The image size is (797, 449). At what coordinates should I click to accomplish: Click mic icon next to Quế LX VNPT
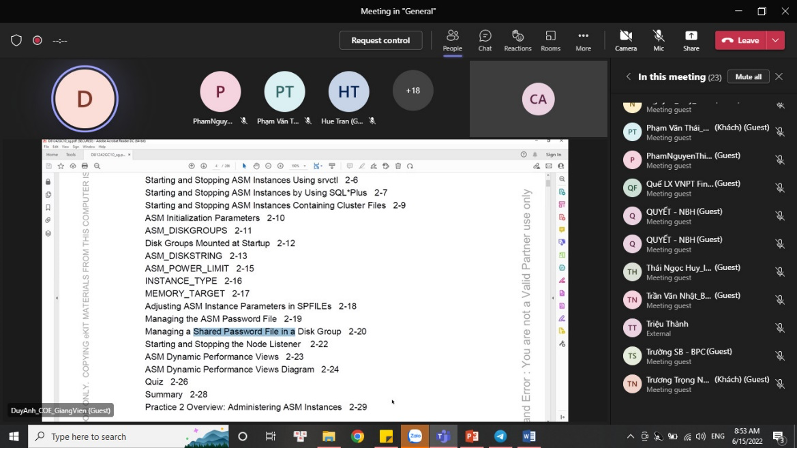click(x=780, y=188)
